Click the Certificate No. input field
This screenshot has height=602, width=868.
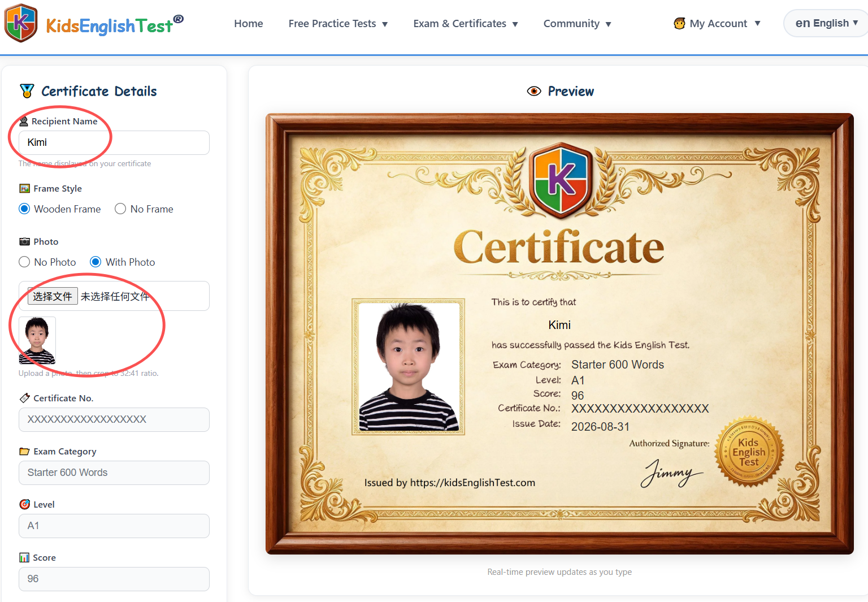pyautogui.click(x=114, y=419)
